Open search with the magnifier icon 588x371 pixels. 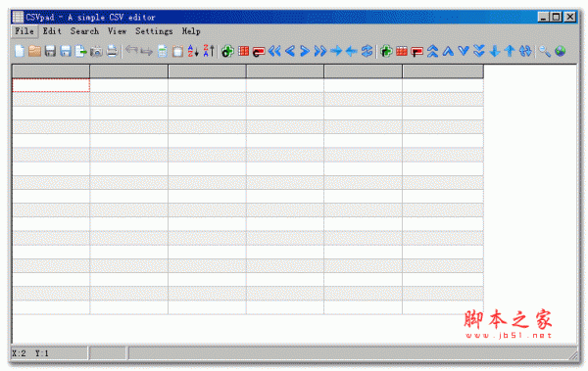pos(545,51)
